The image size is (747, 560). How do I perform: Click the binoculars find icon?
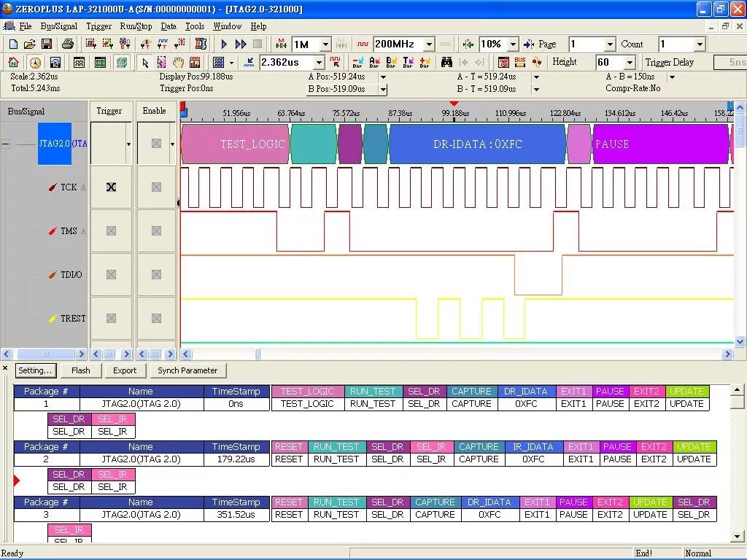446,63
